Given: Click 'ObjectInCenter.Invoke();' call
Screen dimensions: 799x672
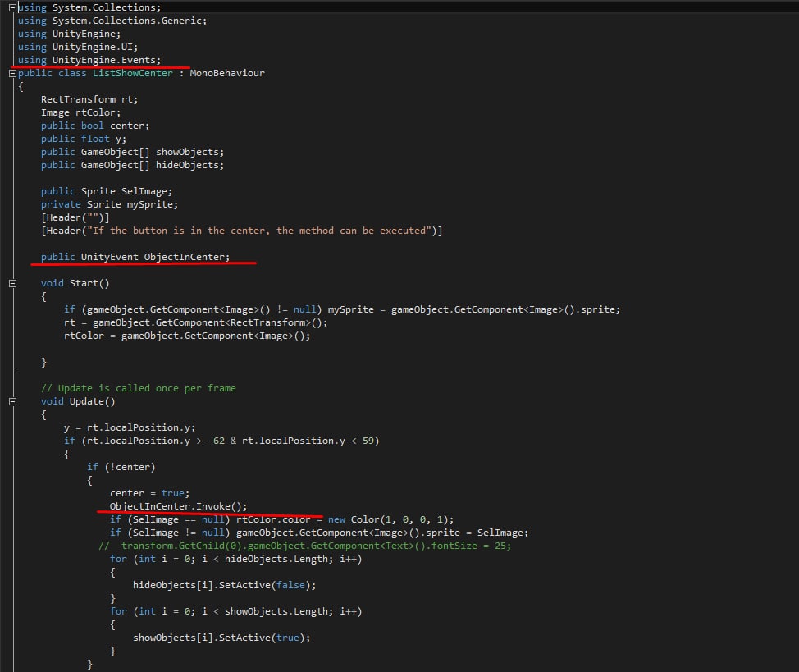Looking at the screenshot, I should point(178,507).
